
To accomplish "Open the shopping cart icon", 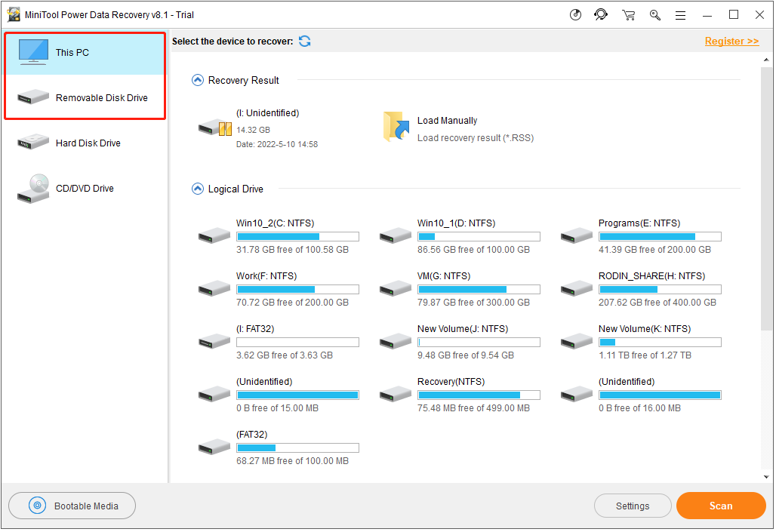I will (629, 15).
